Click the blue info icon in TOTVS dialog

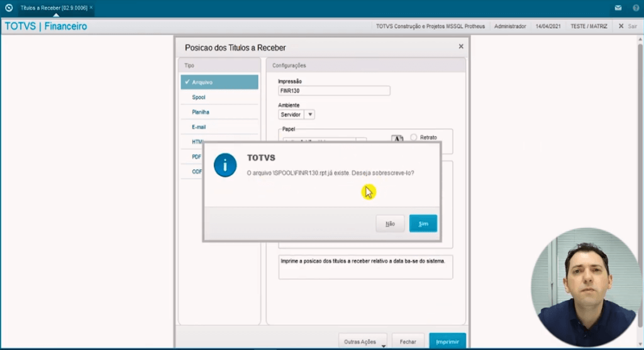[225, 165]
